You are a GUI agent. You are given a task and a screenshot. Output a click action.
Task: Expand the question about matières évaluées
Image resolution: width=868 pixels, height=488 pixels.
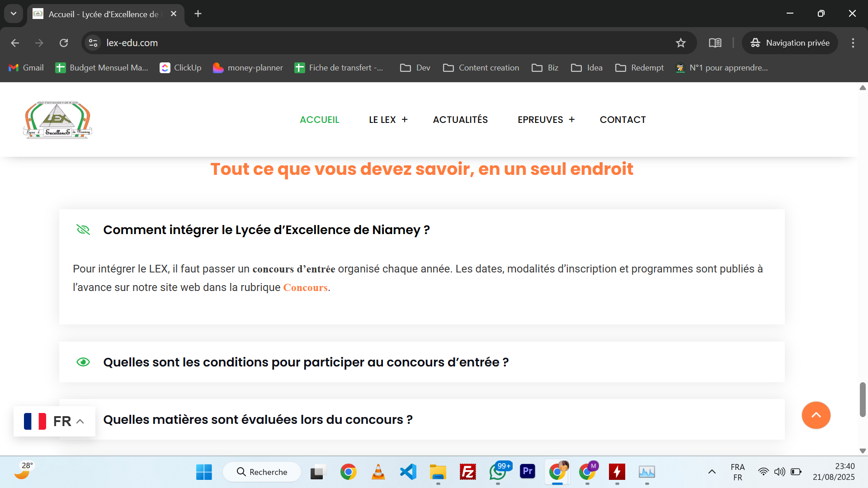(x=258, y=420)
